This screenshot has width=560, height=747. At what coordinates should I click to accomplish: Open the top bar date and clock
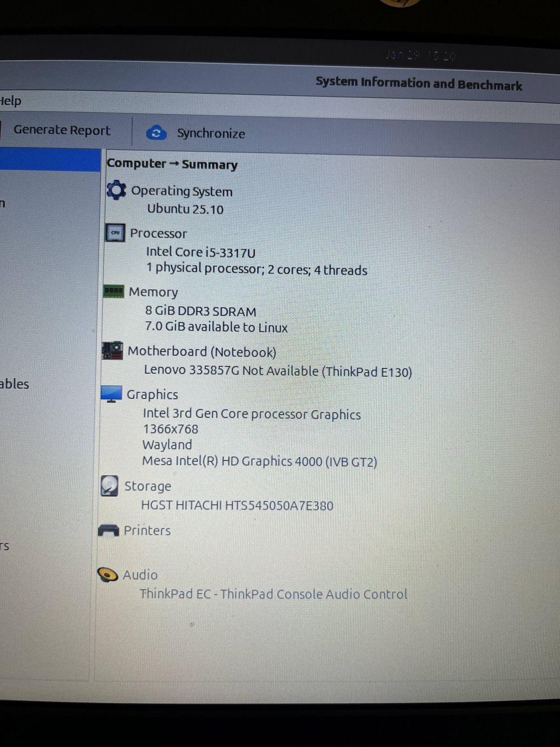tap(420, 56)
